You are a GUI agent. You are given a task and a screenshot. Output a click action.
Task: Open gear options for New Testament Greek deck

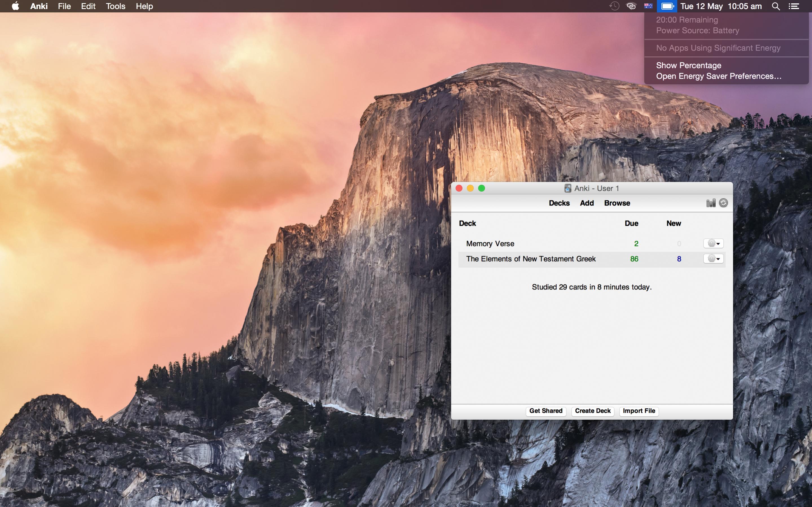point(713,258)
